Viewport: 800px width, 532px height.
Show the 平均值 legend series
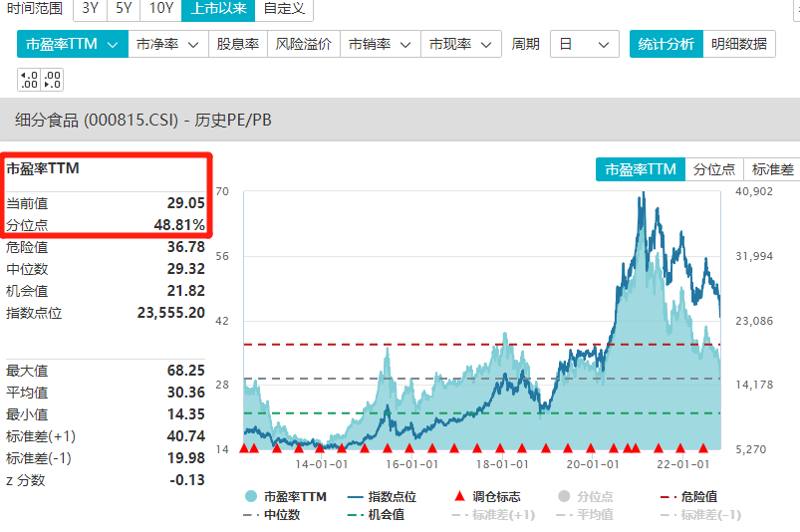coord(564,514)
